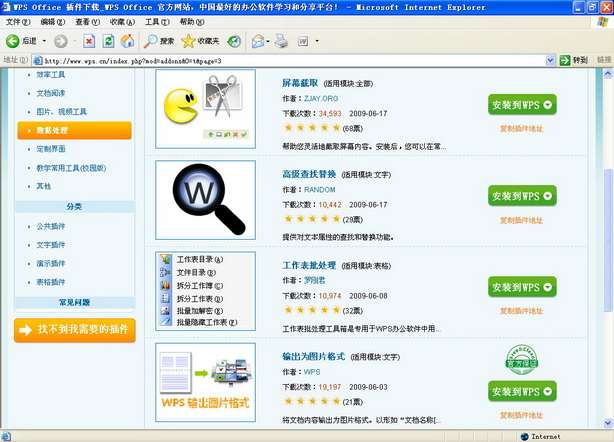Open the 工具 menu
614x442 pixels.
pyautogui.click(x=157, y=22)
